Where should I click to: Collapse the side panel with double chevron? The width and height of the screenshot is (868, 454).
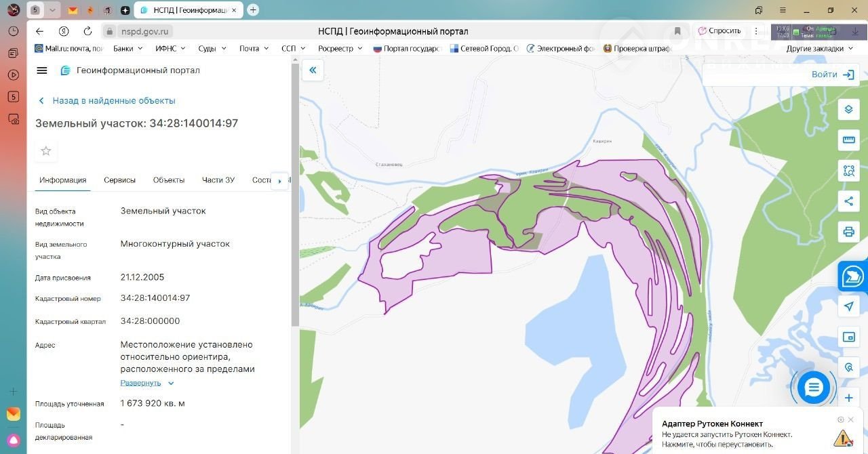pyautogui.click(x=313, y=70)
